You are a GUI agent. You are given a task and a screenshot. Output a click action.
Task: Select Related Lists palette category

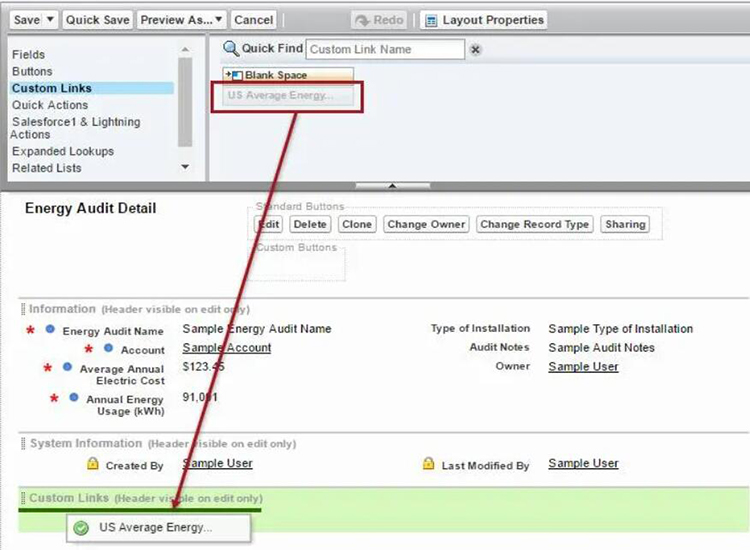pos(46,168)
